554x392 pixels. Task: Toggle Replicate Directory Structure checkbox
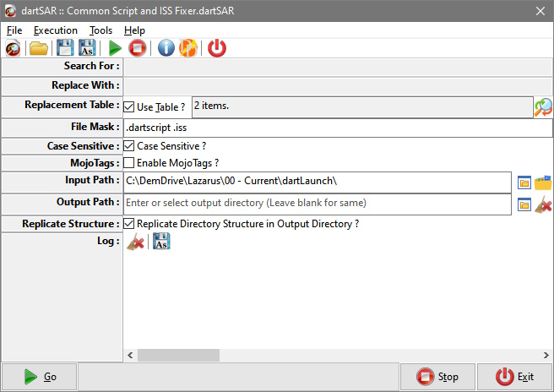[x=129, y=223]
